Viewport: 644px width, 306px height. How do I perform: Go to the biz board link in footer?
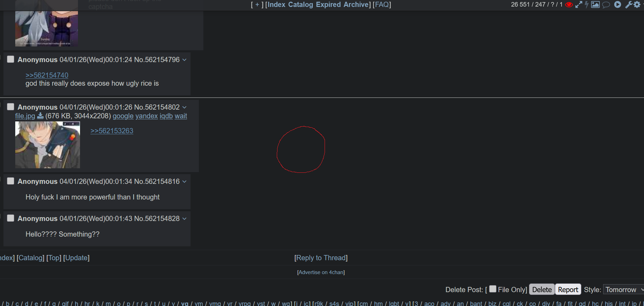(x=492, y=304)
